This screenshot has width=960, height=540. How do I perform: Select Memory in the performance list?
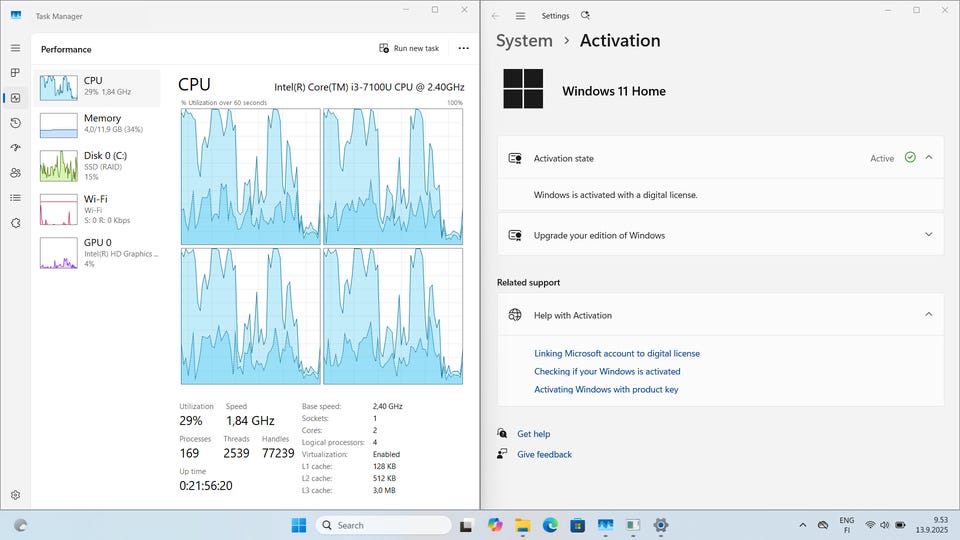(98, 124)
